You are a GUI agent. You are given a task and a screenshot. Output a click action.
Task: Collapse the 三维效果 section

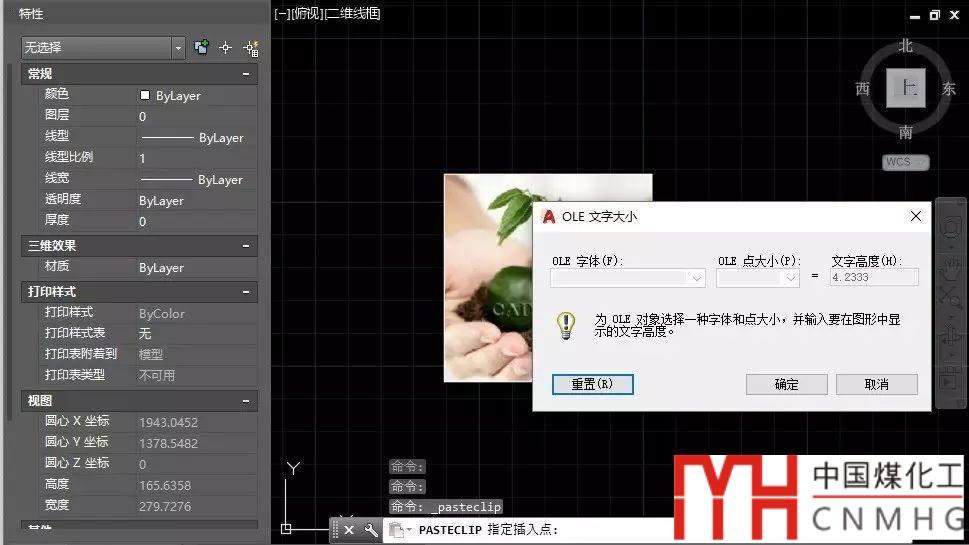coord(246,246)
